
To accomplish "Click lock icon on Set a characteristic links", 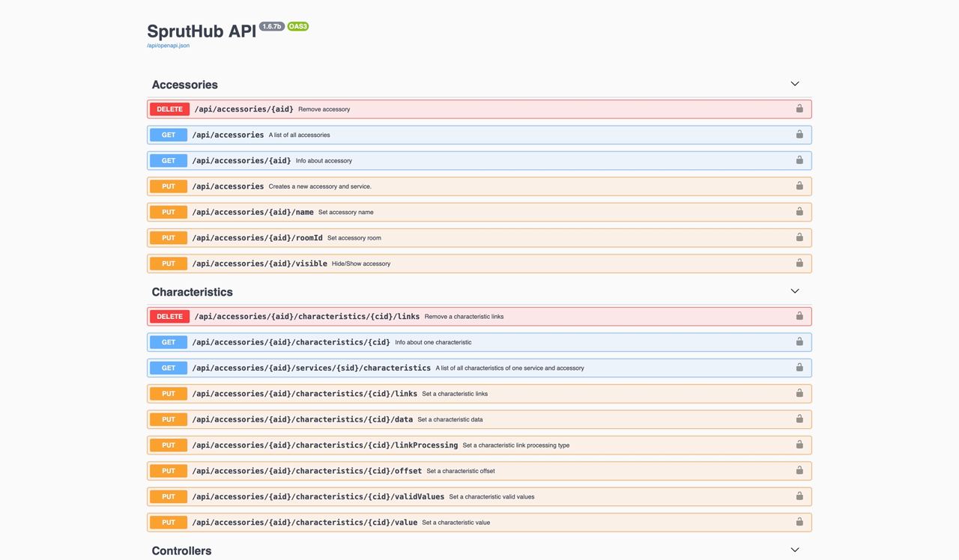I will [x=799, y=393].
